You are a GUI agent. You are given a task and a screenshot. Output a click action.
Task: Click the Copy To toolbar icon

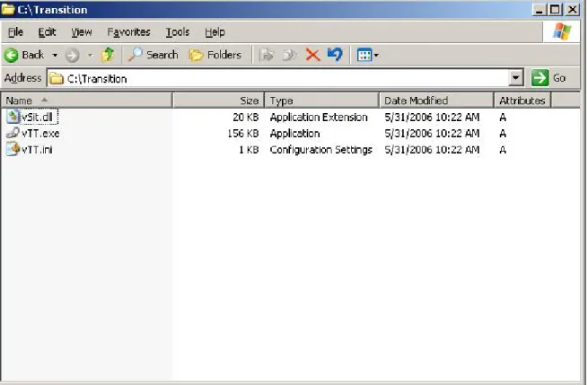pyautogui.click(x=289, y=55)
